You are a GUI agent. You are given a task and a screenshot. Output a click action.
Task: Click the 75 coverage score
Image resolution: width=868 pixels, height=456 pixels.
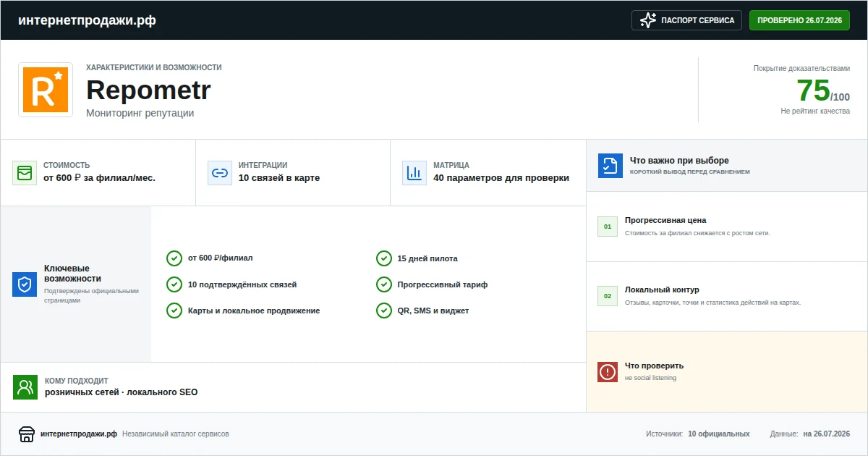point(813,91)
